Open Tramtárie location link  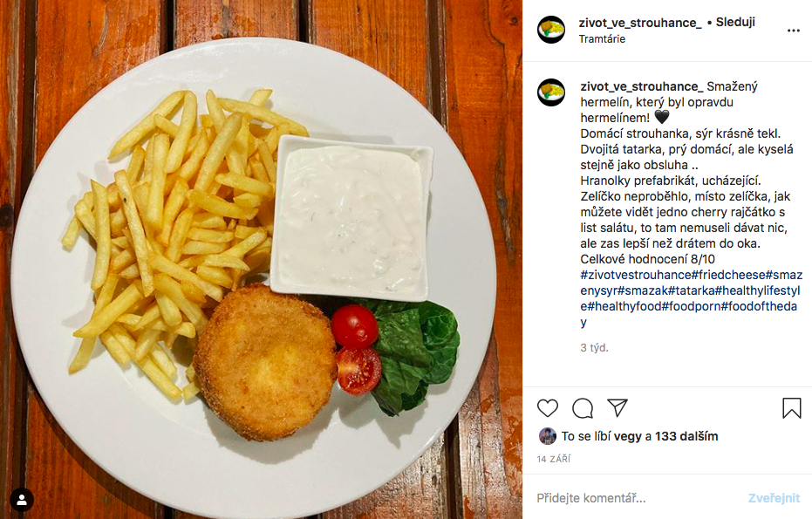coord(602,39)
